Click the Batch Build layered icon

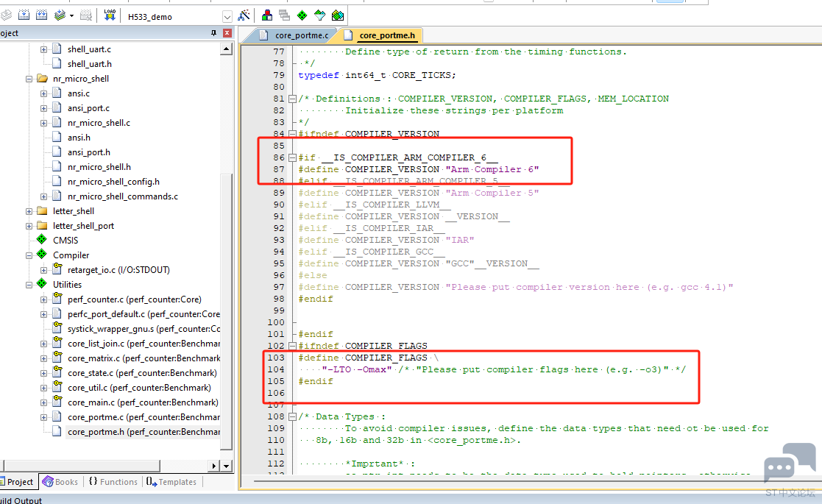tap(60, 15)
